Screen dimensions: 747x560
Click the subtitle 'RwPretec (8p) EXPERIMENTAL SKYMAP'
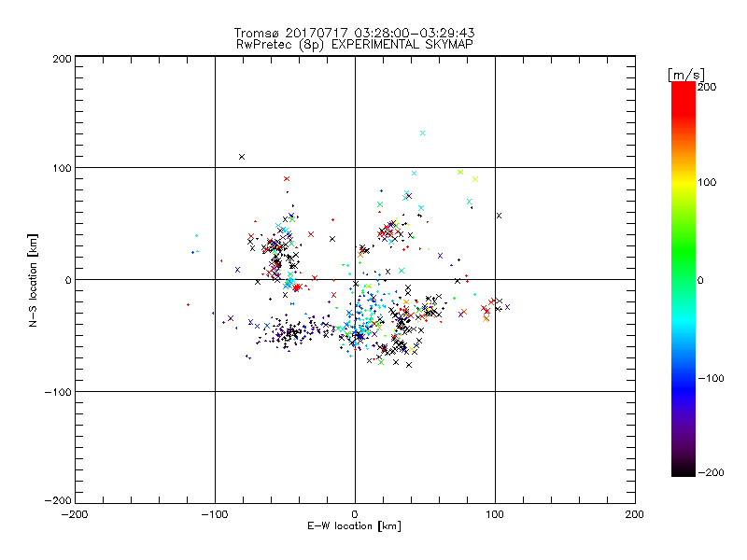click(355, 45)
